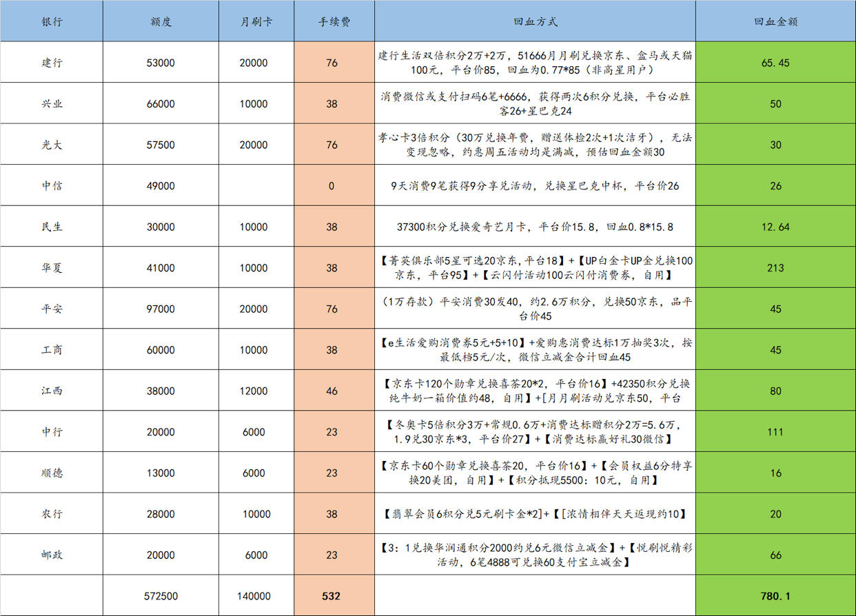Select the 回血金额 column header
The width and height of the screenshot is (856, 616).
(775, 21)
